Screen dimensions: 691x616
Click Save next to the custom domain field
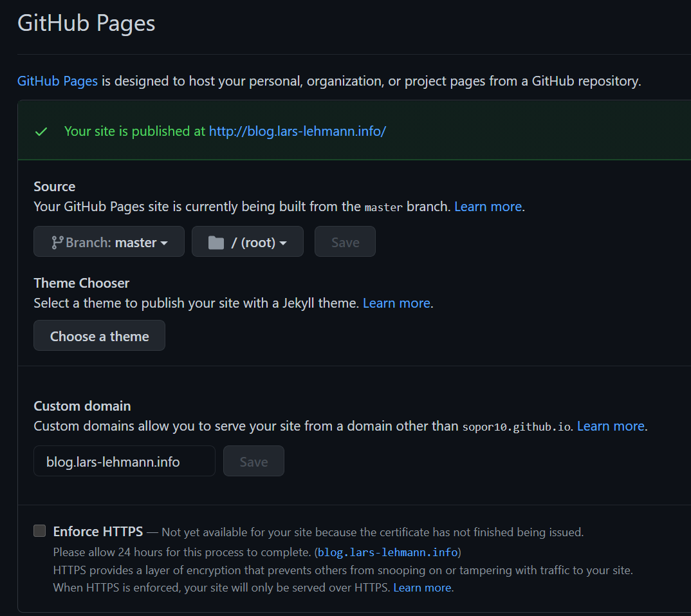click(x=253, y=461)
